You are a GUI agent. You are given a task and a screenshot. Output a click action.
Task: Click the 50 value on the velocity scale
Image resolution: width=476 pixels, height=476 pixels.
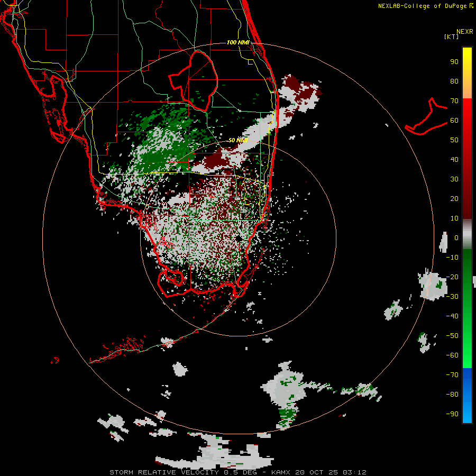[x=454, y=140]
